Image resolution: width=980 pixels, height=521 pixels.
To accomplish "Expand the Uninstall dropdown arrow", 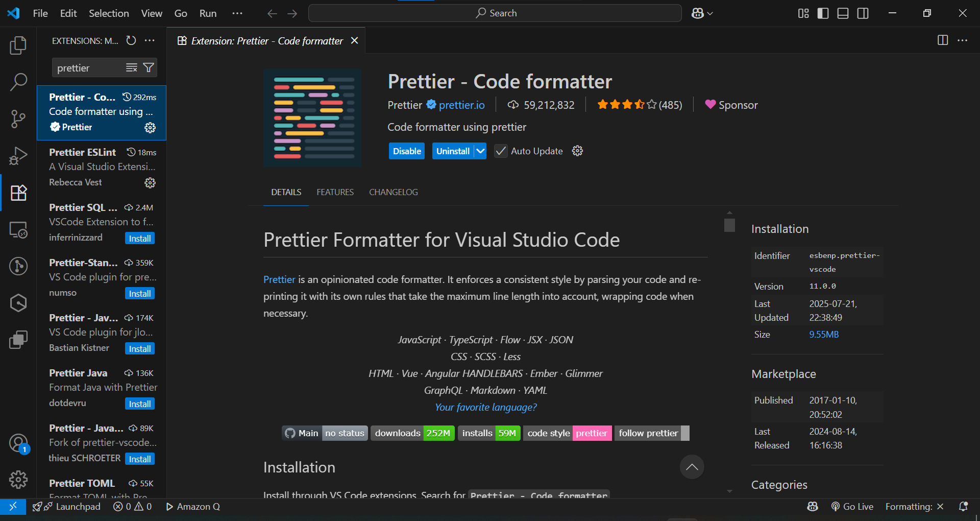I will pyautogui.click(x=480, y=151).
